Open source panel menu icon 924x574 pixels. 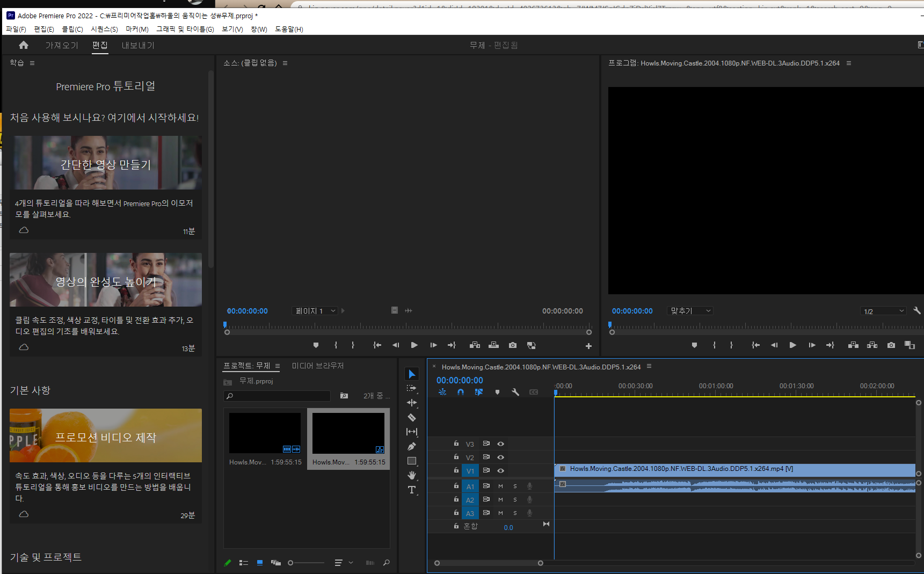pos(285,63)
